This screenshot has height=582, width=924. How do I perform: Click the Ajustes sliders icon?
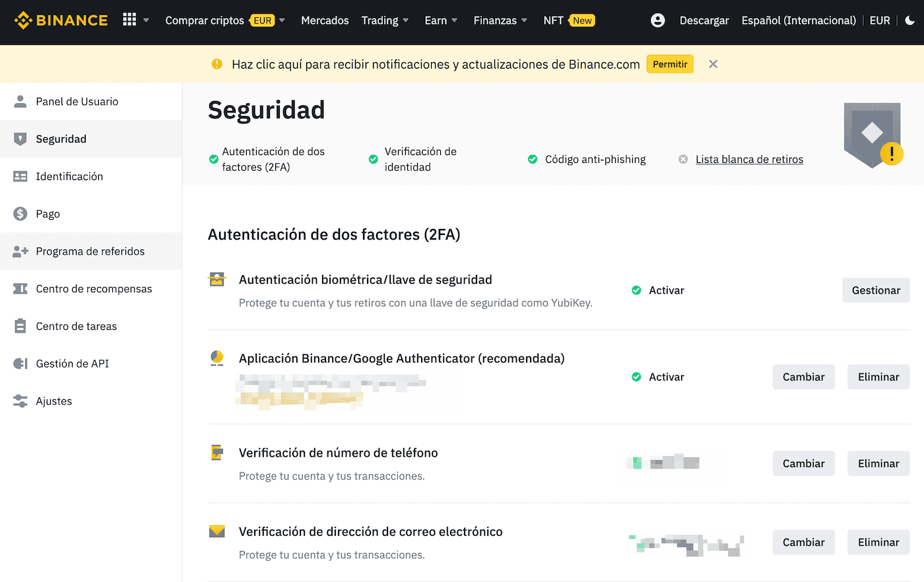pyautogui.click(x=20, y=401)
